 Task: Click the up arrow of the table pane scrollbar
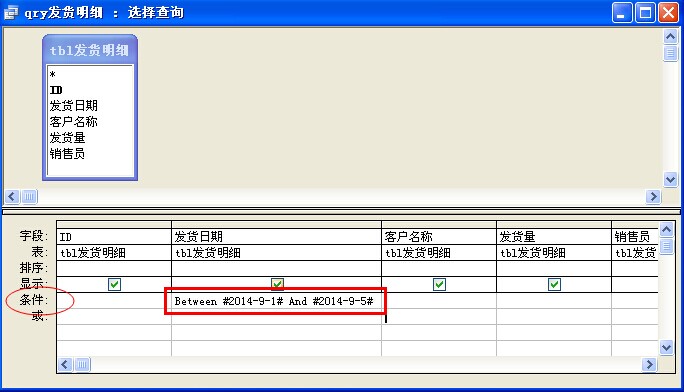point(670,36)
